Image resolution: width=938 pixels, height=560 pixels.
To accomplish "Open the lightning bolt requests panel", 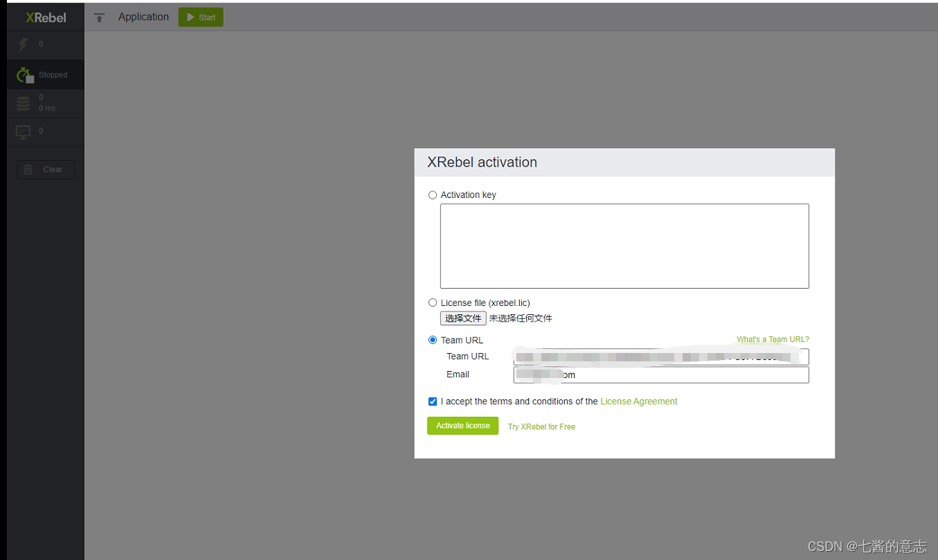I will [24, 46].
